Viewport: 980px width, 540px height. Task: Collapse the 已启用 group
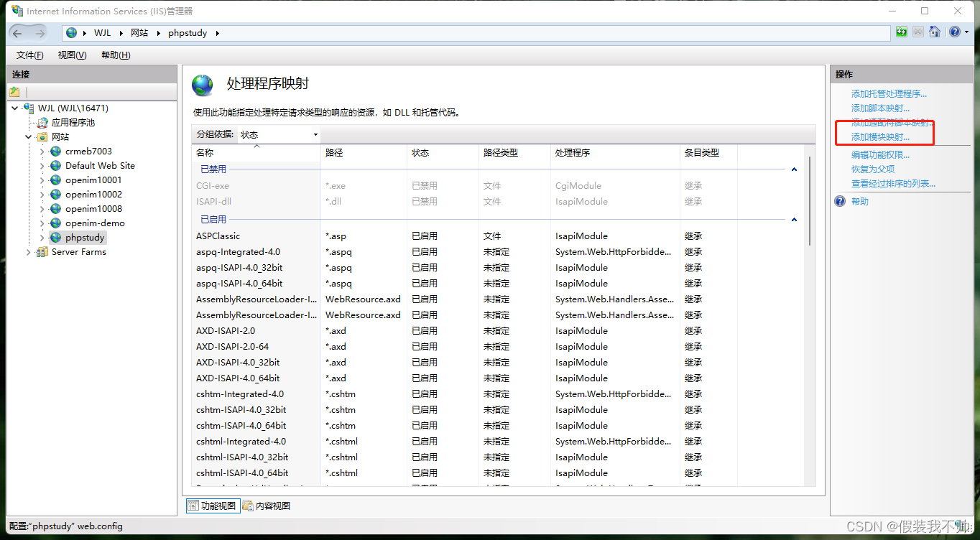[x=794, y=220]
